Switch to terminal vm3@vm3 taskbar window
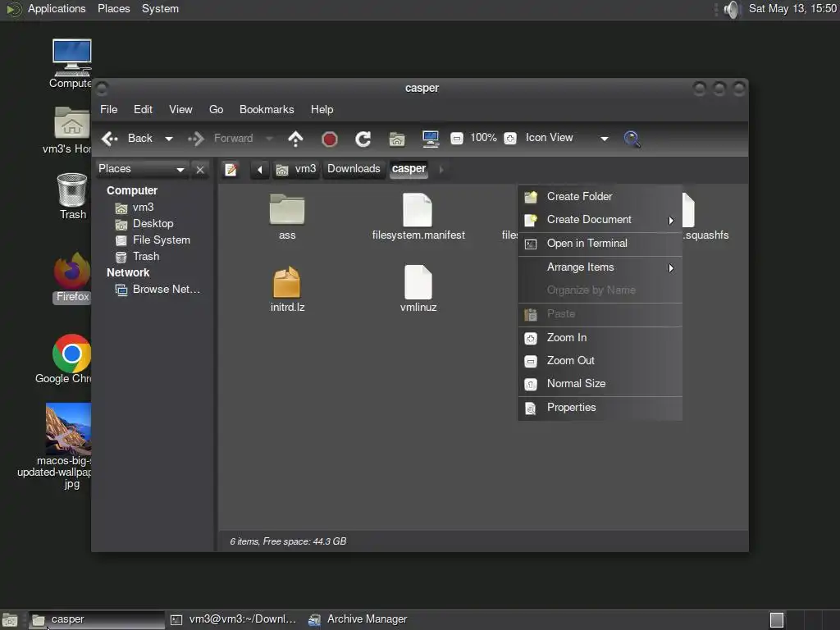The image size is (840, 630). pyautogui.click(x=234, y=620)
